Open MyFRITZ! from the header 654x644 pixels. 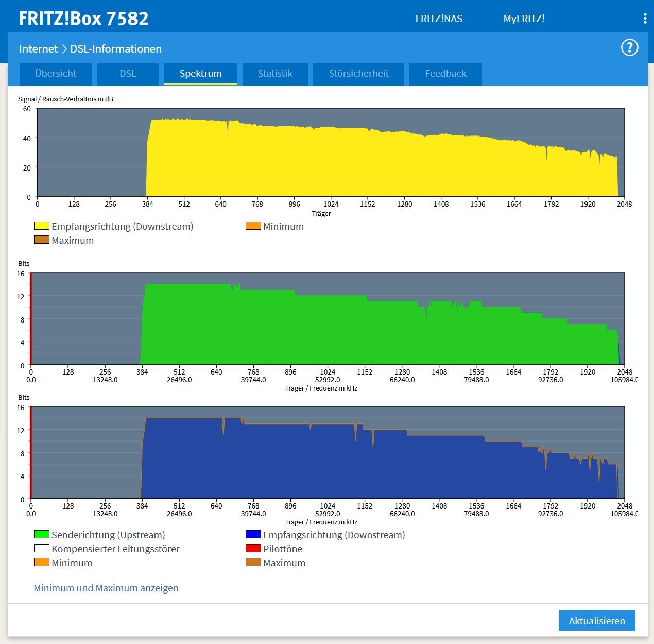(524, 19)
